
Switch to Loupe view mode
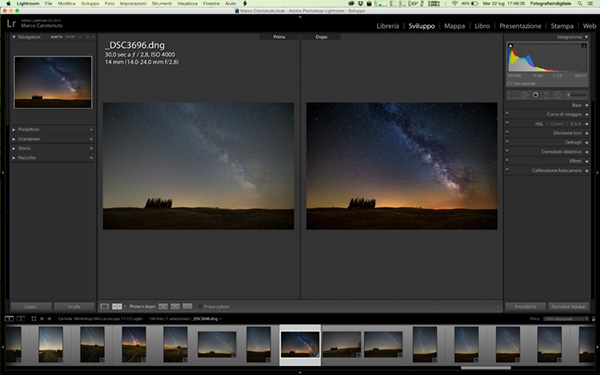(x=104, y=307)
